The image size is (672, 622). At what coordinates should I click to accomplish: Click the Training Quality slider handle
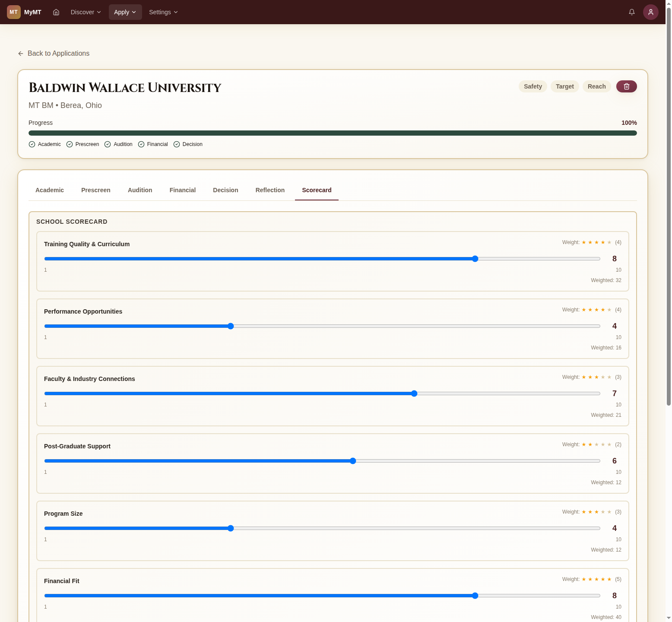point(475,259)
